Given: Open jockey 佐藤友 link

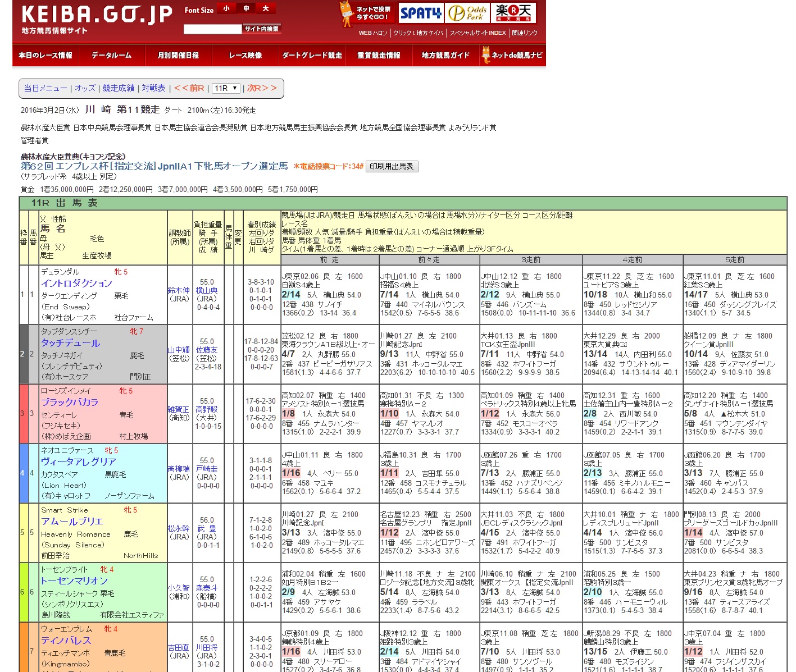Looking at the screenshot, I should 207,350.
